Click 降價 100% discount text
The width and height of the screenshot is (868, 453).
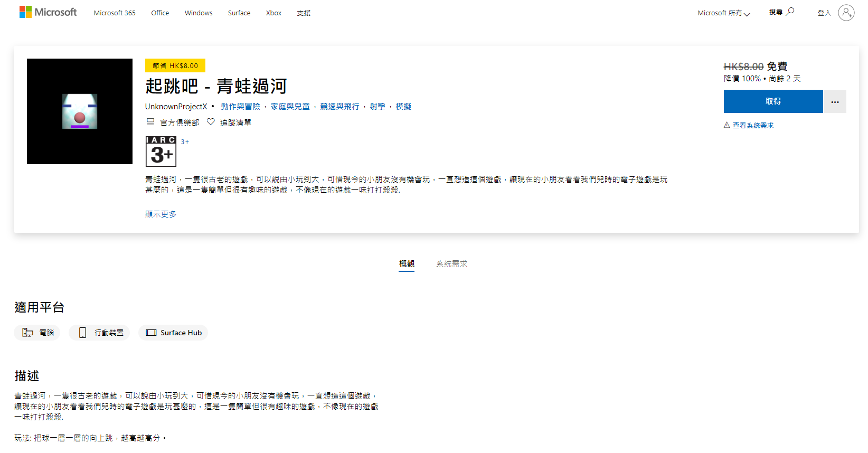click(x=742, y=79)
